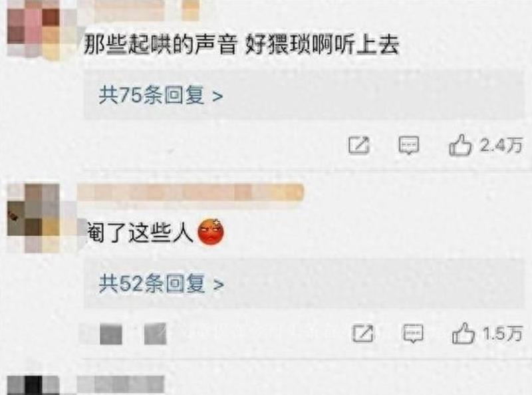Click the angry red face emoji
The image size is (532, 395).
coord(211,232)
